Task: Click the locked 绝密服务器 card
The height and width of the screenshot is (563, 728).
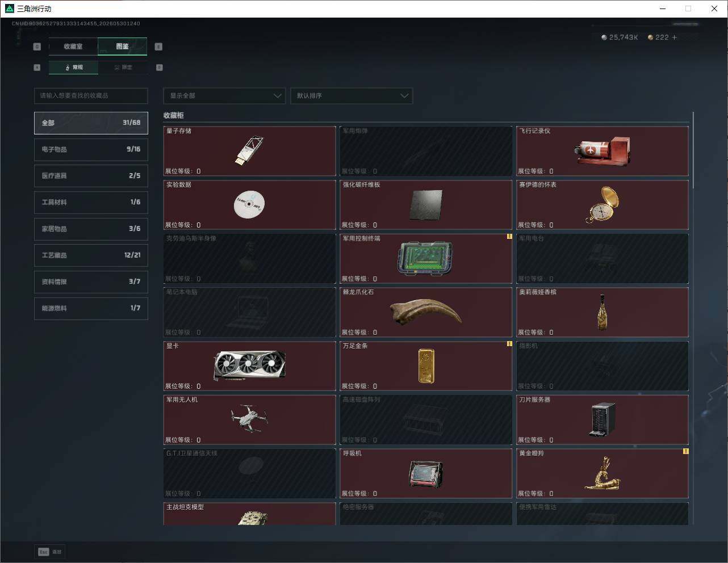Action: click(426, 514)
